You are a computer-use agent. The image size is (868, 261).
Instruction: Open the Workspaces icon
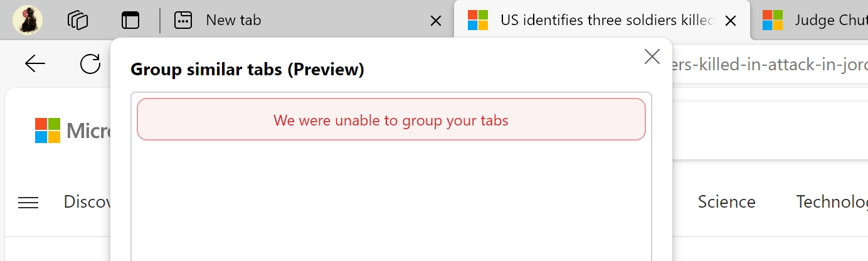(78, 20)
